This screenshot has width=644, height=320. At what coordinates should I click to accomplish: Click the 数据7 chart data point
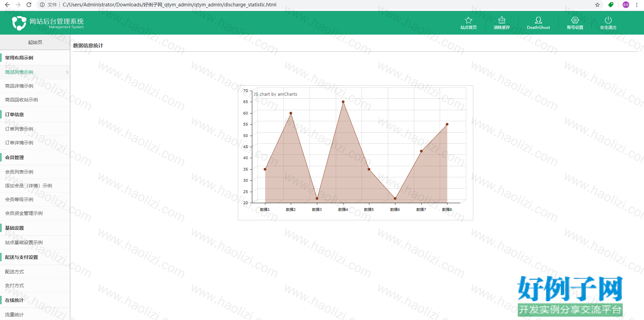point(421,151)
